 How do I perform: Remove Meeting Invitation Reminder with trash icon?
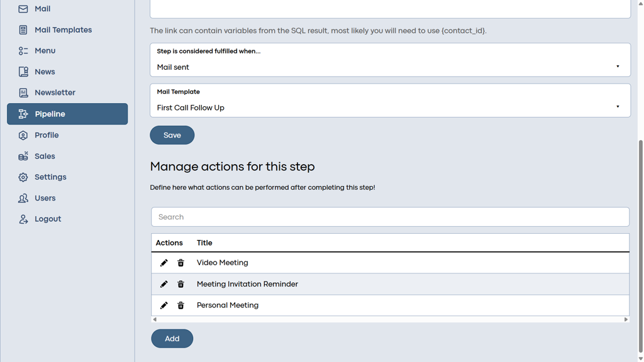180,284
